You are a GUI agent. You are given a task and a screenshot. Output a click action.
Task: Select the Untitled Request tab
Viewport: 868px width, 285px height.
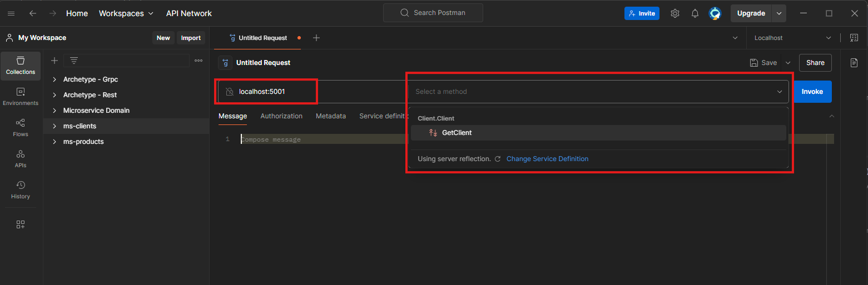(x=262, y=38)
